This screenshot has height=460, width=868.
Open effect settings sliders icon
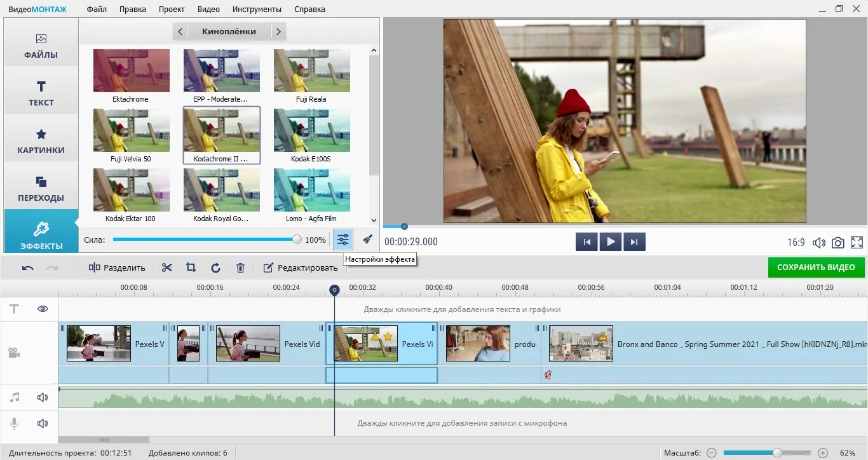coord(343,240)
